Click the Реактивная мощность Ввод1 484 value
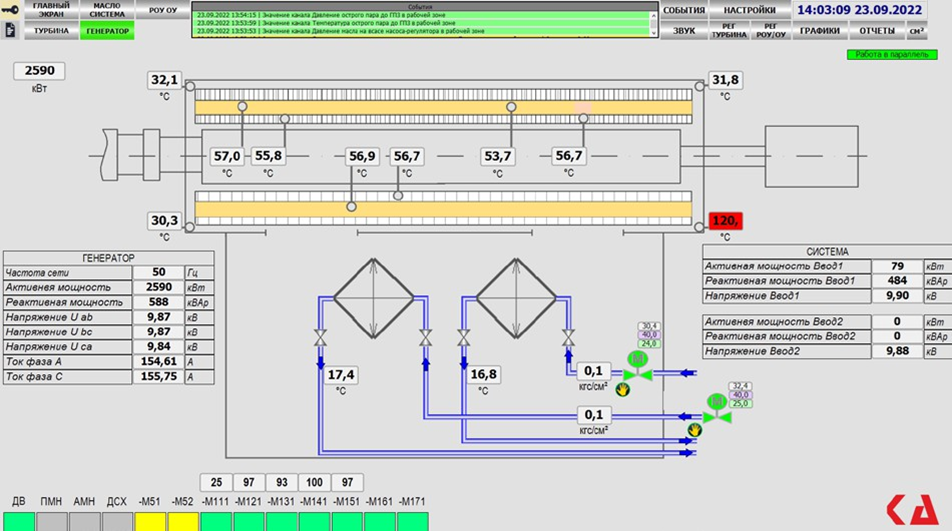This screenshot has width=952, height=531. tap(897, 281)
